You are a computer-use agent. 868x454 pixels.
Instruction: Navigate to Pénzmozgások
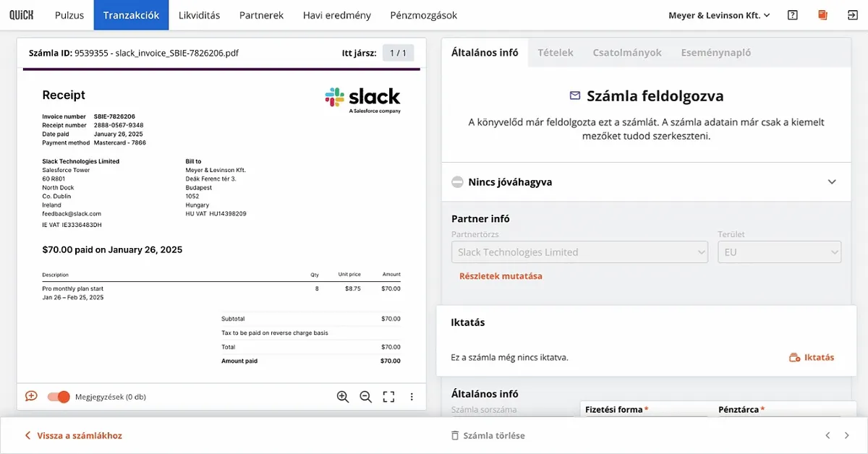[424, 15]
